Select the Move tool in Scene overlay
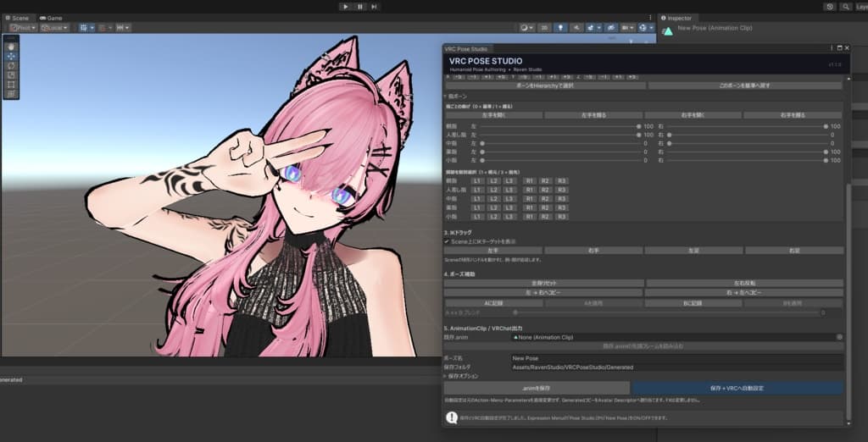The image size is (868, 442). click(x=11, y=57)
